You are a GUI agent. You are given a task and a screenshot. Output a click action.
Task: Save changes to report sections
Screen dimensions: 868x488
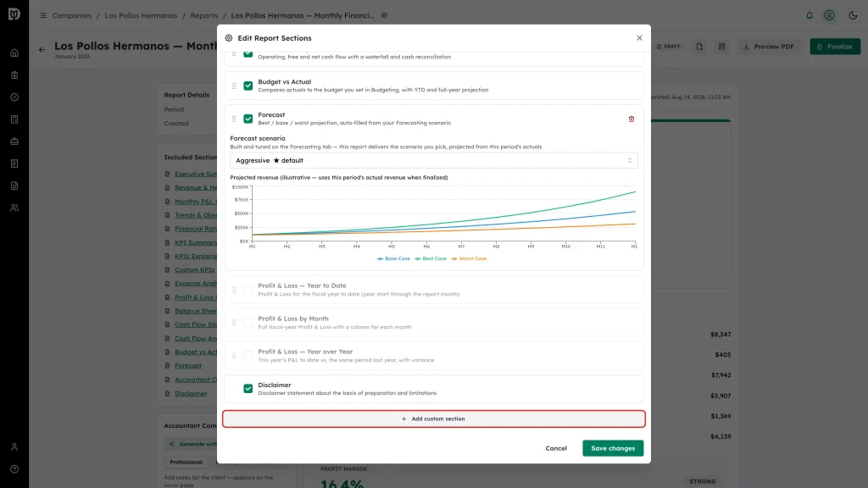(x=613, y=448)
